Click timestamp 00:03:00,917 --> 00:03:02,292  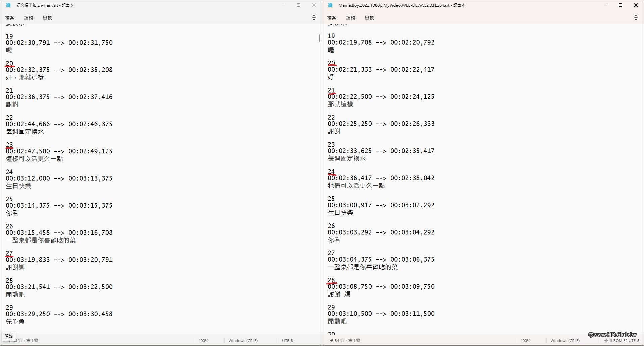(x=381, y=205)
